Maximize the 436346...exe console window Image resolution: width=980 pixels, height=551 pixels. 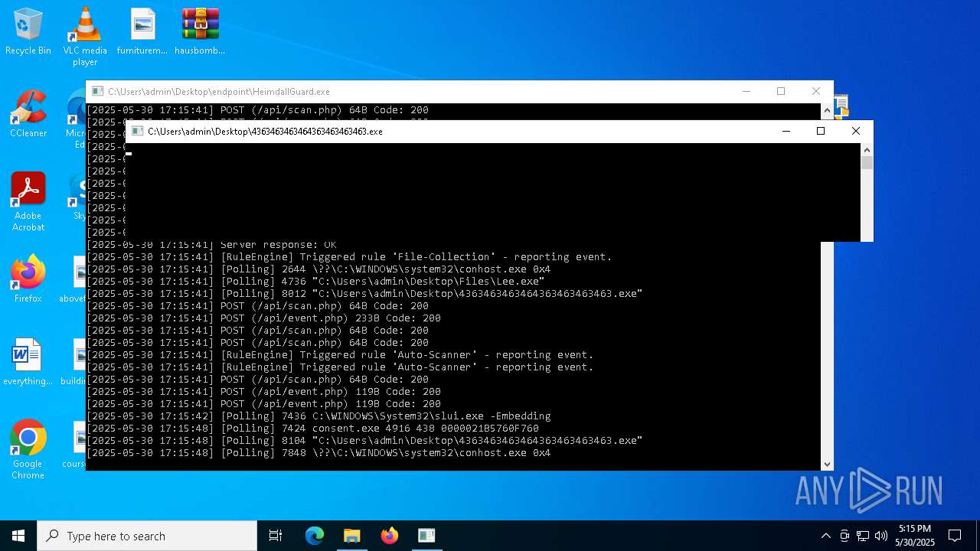tap(821, 131)
